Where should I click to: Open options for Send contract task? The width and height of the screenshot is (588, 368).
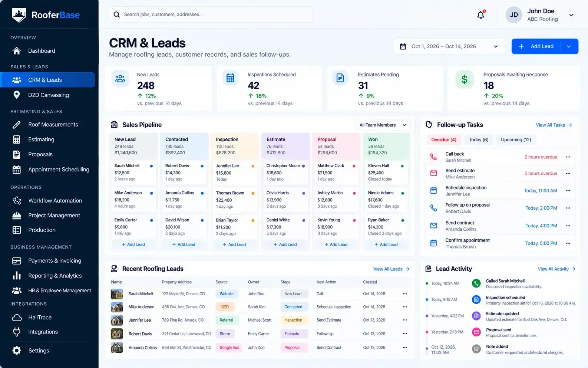tap(568, 226)
